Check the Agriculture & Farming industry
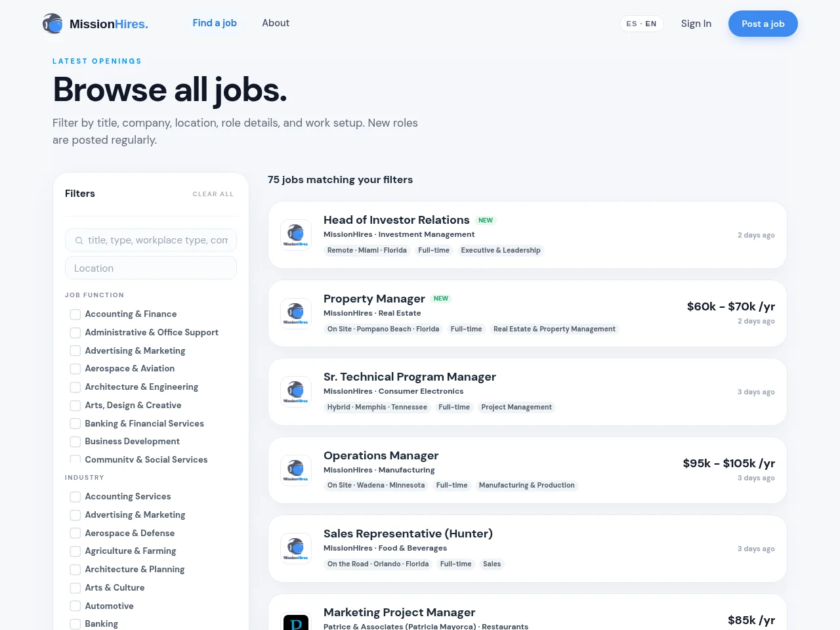 [x=75, y=551]
